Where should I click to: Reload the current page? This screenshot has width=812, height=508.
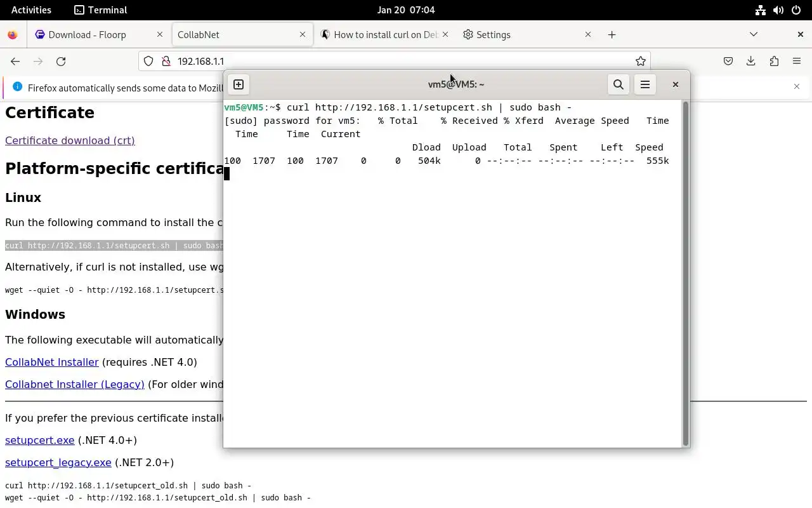[x=61, y=61]
